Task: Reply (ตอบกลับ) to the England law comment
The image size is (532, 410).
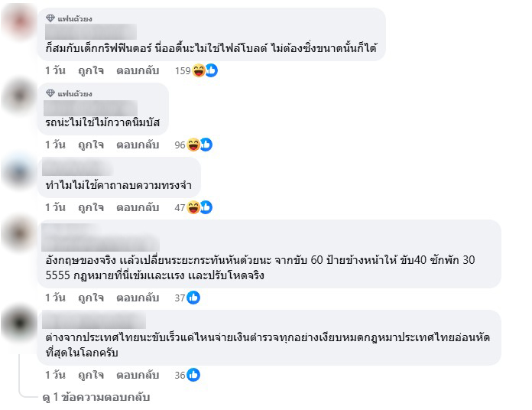Action: click(138, 298)
